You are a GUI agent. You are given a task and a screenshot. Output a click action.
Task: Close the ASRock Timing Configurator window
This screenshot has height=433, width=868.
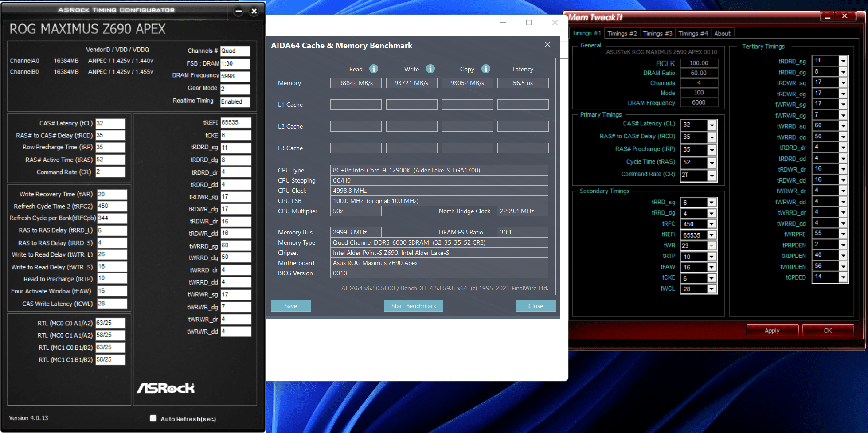click(254, 11)
